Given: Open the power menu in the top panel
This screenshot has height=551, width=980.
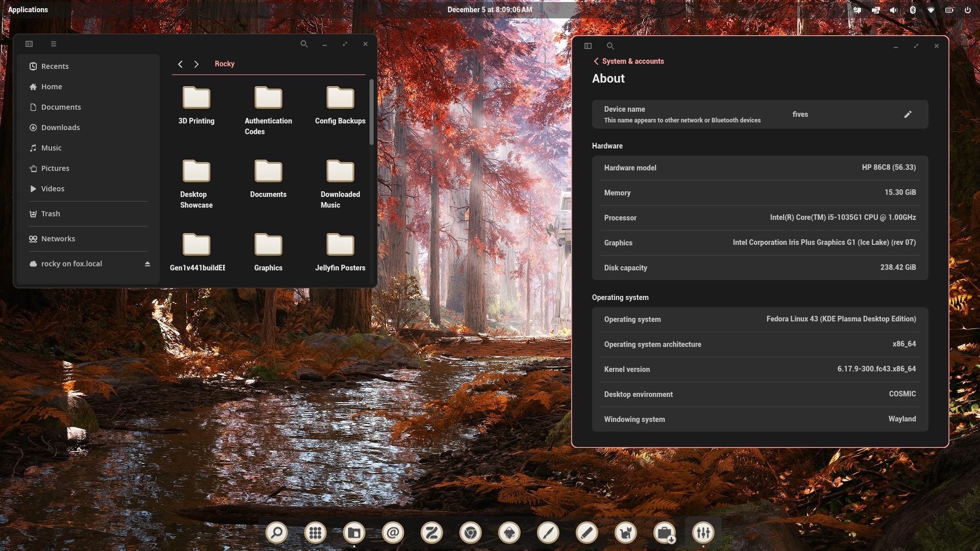Looking at the screenshot, I should coord(967,10).
